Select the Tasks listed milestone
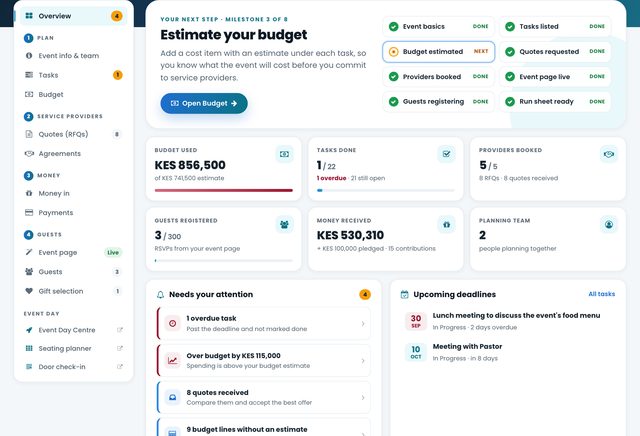 555,27
